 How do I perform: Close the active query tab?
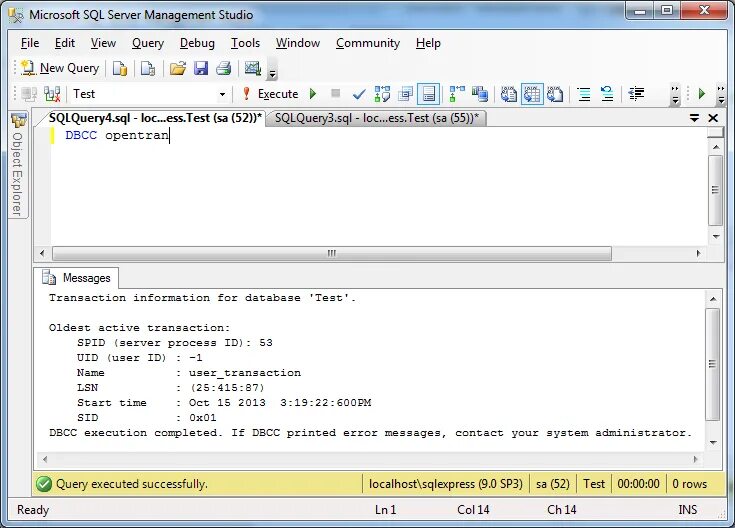click(x=713, y=118)
